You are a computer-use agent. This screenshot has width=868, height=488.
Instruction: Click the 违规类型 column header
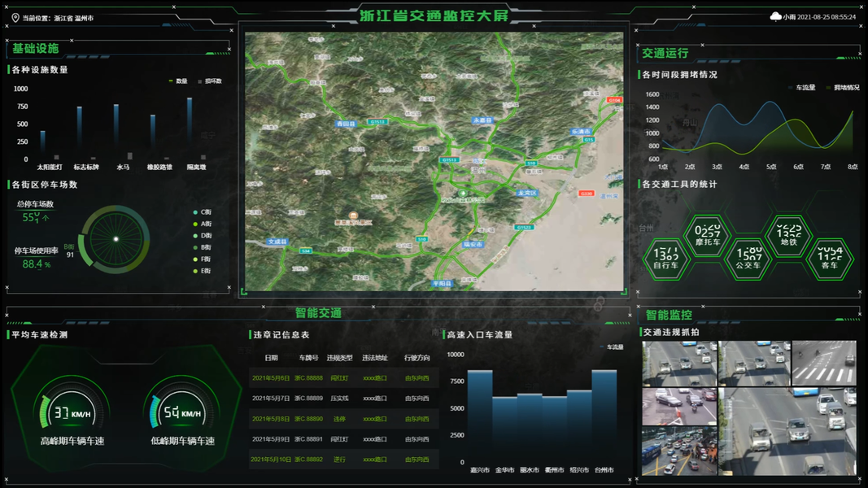(x=339, y=358)
